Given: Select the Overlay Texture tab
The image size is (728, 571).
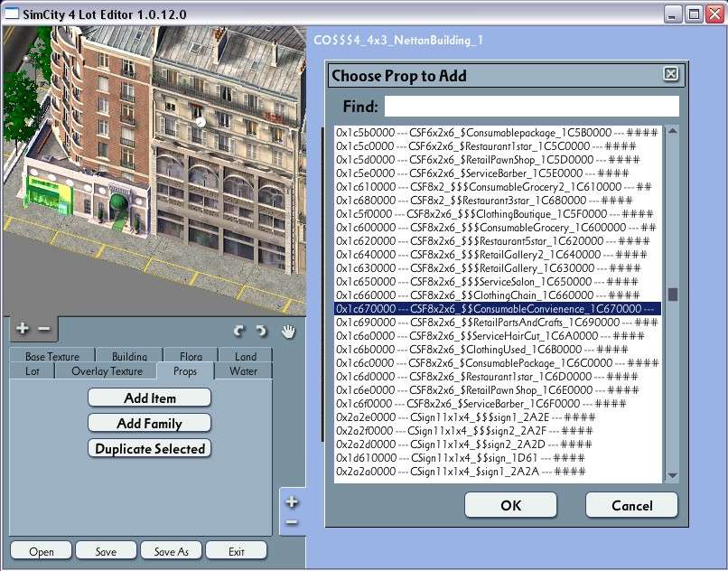Looking at the screenshot, I should [x=107, y=370].
